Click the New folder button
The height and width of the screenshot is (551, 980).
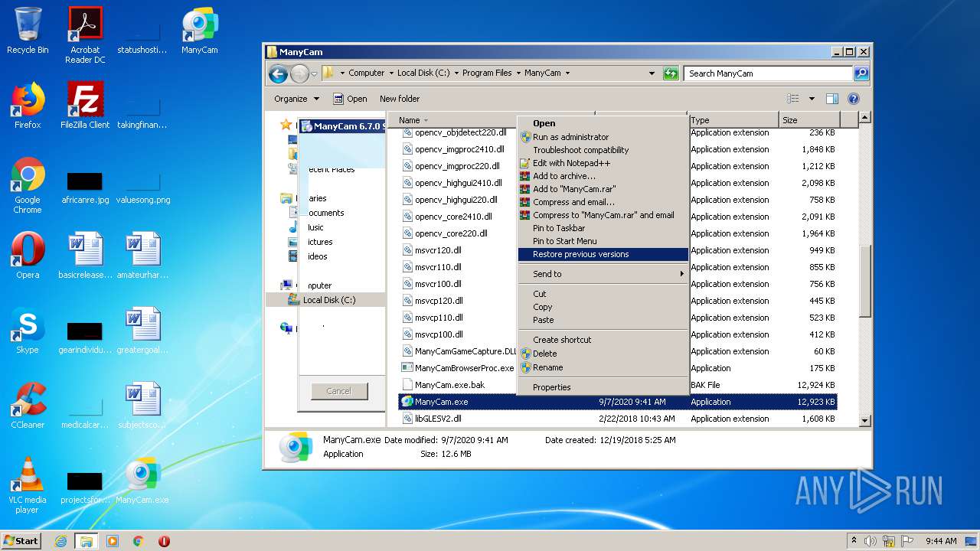[400, 99]
